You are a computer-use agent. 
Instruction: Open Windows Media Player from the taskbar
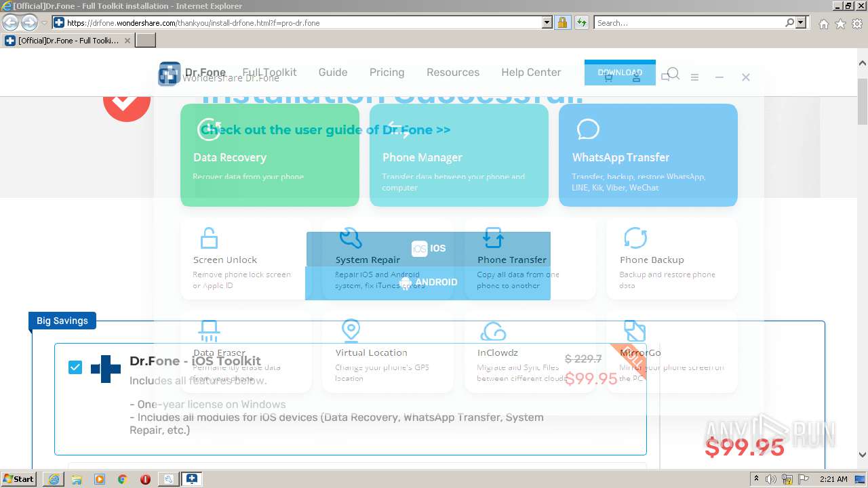[x=100, y=479]
